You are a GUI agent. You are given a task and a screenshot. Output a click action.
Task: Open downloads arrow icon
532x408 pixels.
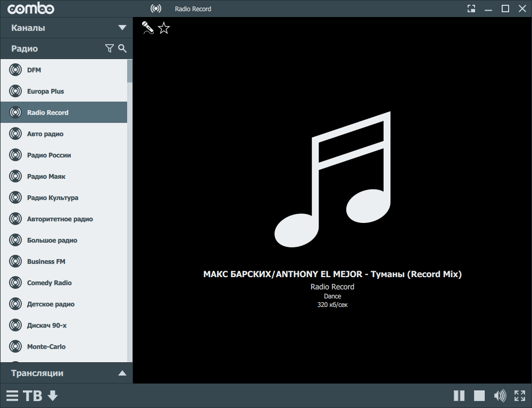tap(53, 395)
